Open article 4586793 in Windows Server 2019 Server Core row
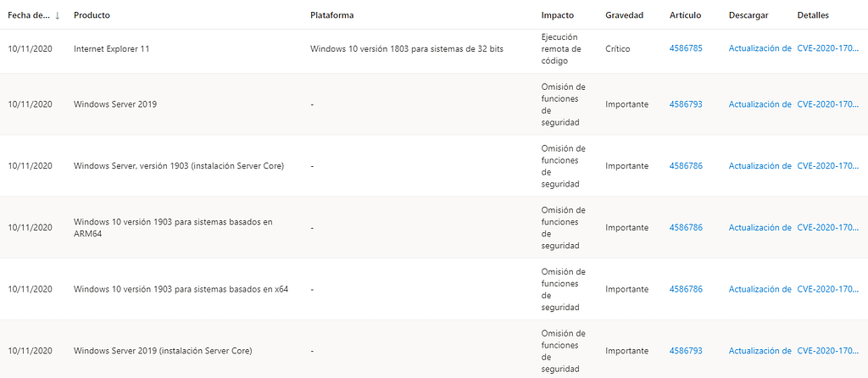 [686, 350]
